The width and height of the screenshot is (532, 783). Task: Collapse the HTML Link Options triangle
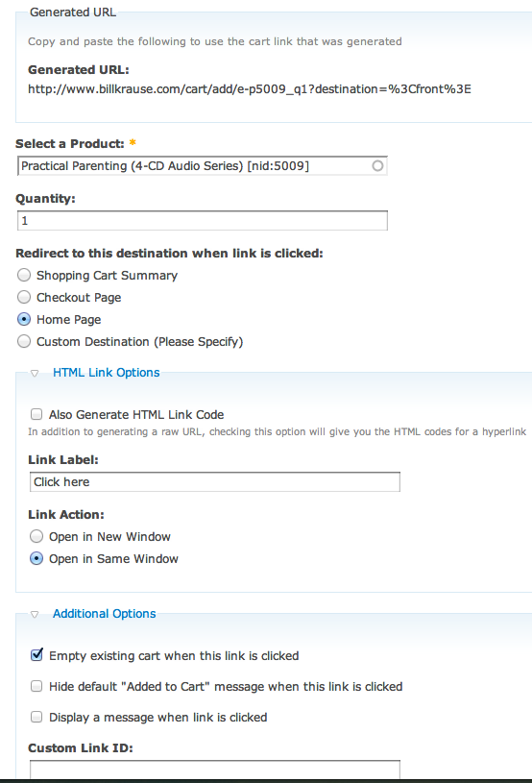tap(35, 373)
